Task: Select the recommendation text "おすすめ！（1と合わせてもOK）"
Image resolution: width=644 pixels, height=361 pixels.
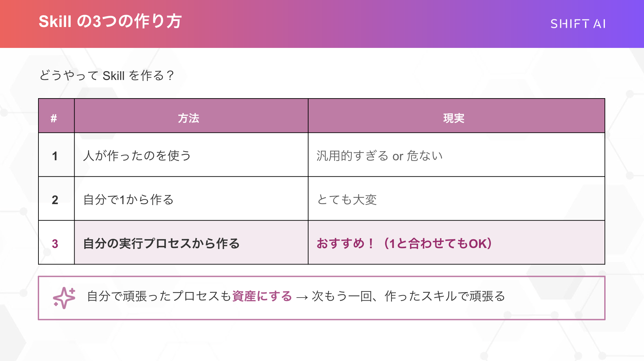Action: (404, 244)
